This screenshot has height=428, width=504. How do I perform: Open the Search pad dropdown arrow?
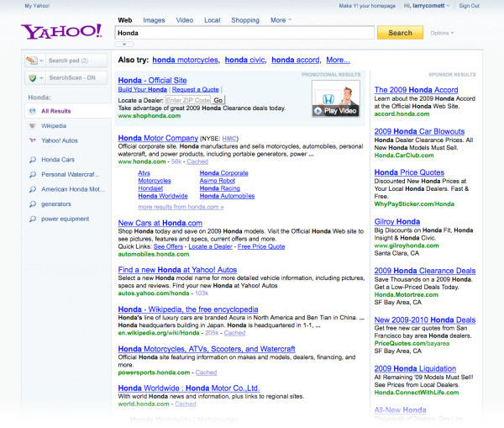click(41, 61)
